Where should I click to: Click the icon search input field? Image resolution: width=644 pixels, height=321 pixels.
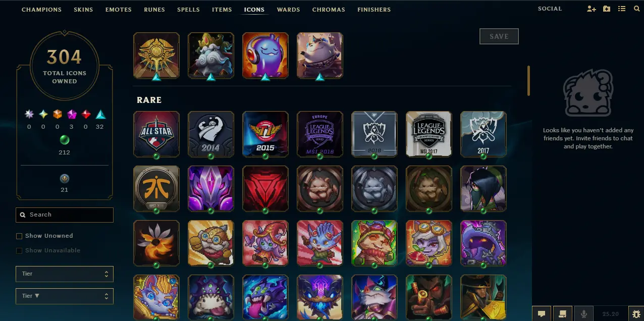65,215
